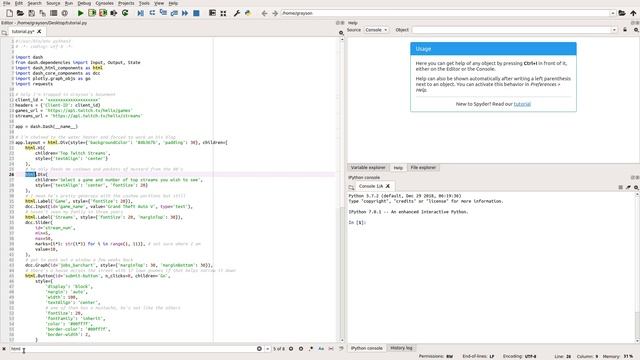Screen dimensions: 640x360
Task: Step return in debugger toolbar
Action: (174, 13)
